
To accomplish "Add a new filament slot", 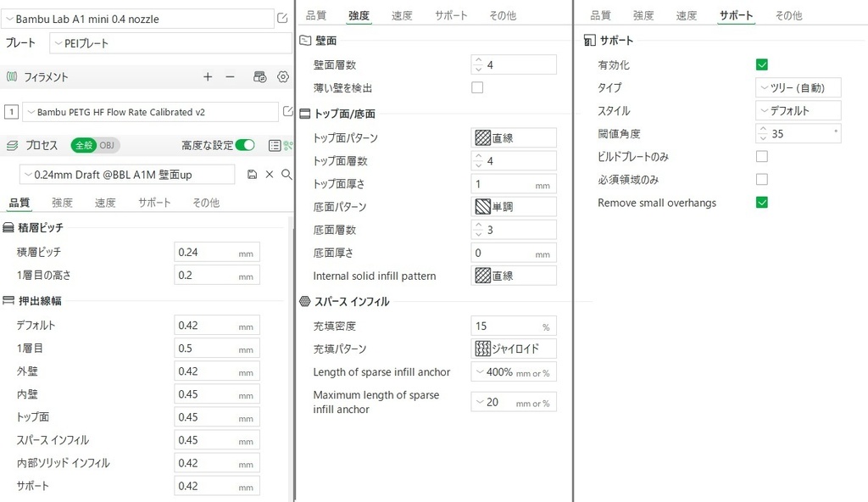I will [x=207, y=76].
